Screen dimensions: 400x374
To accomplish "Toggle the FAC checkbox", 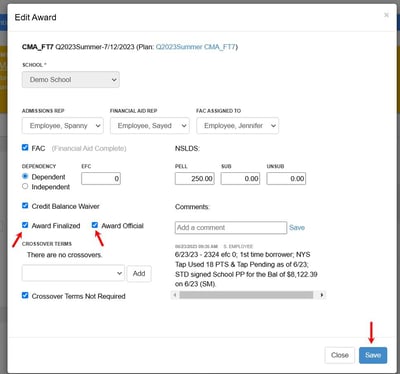I will pyautogui.click(x=25, y=147).
